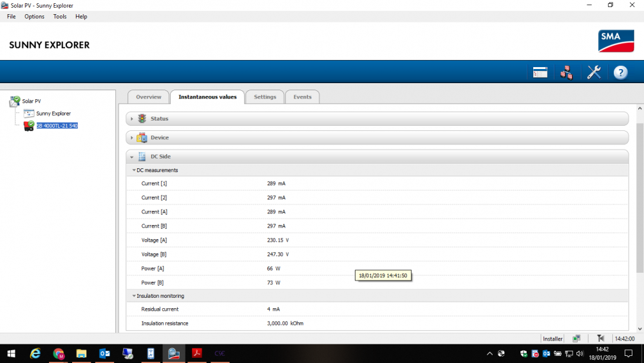Click the scrollbar down arrow
This screenshot has height=363, width=644.
(639, 329)
